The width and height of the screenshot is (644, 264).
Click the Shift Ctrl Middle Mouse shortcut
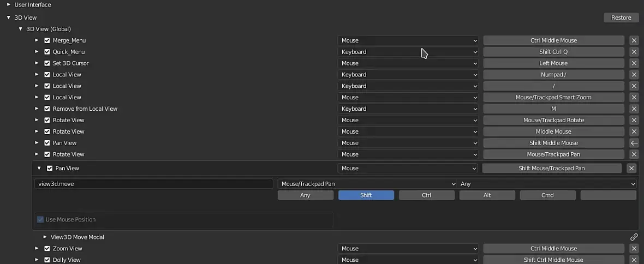tap(553, 260)
